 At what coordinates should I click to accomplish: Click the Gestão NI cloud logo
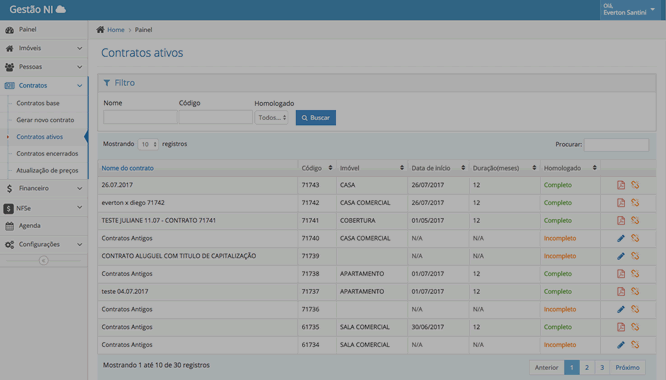[61, 9]
